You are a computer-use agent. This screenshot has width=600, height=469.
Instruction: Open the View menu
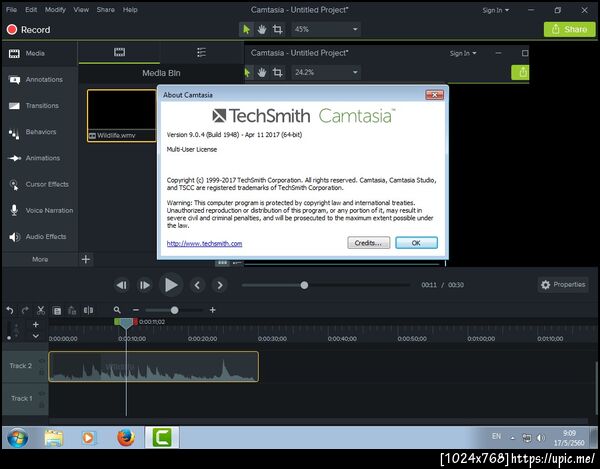click(x=81, y=10)
